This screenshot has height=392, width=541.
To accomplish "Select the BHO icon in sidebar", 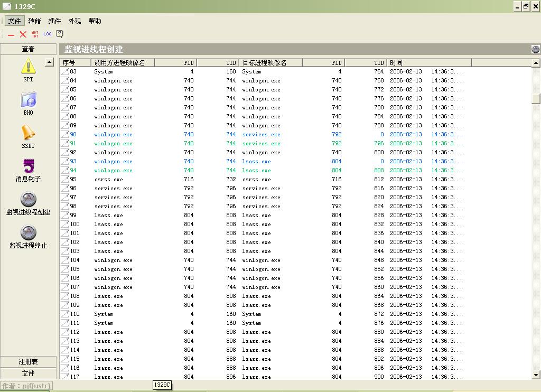I will (28, 100).
